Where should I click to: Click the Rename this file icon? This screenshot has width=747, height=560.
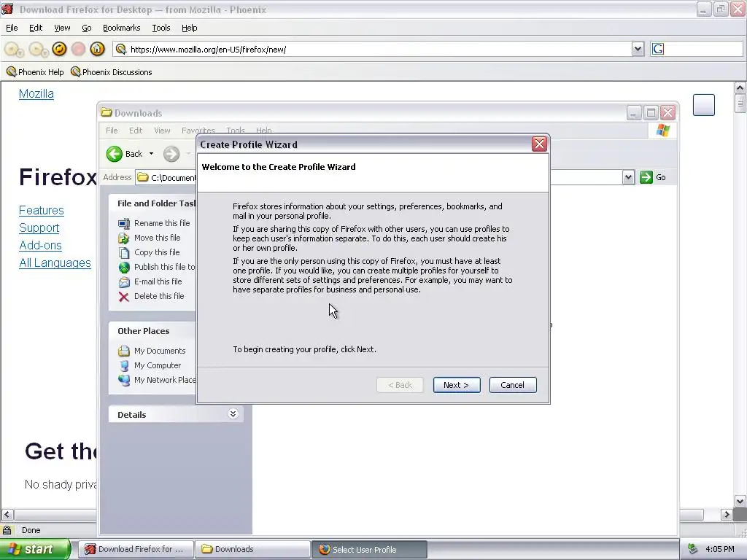click(x=124, y=223)
